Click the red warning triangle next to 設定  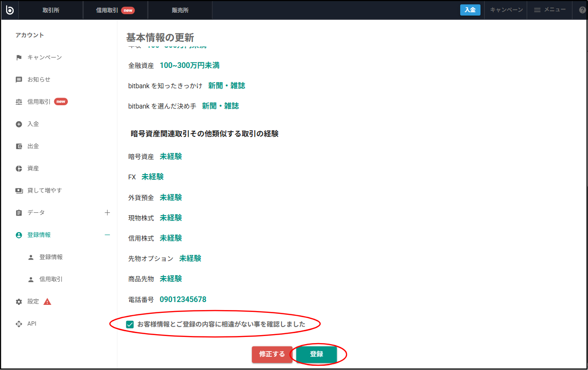click(47, 302)
